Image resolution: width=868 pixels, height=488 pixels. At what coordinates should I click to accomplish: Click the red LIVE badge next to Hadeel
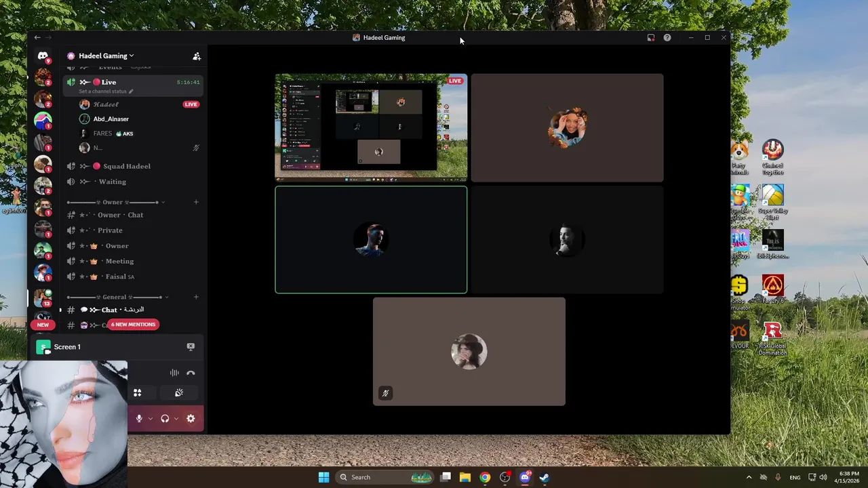pos(191,104)
